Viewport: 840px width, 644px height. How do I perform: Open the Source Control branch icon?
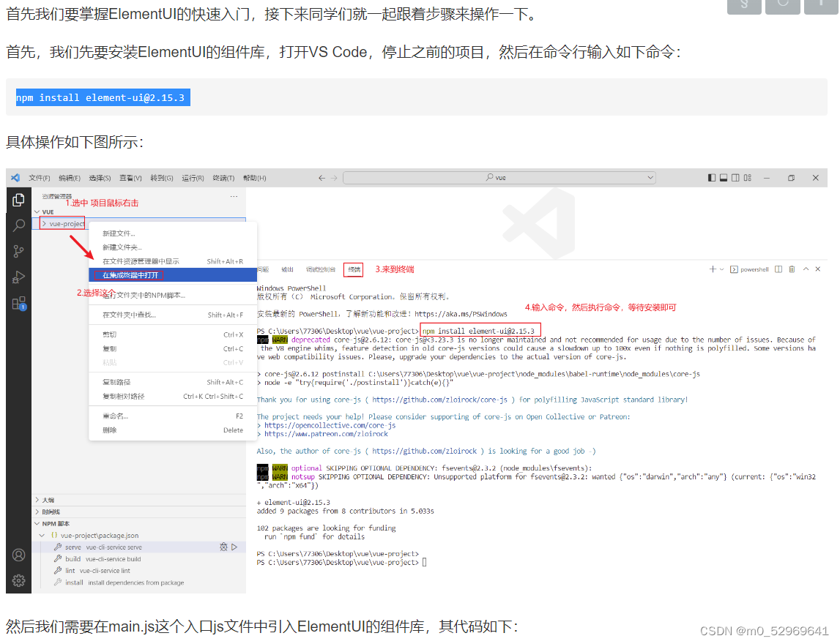19,251
